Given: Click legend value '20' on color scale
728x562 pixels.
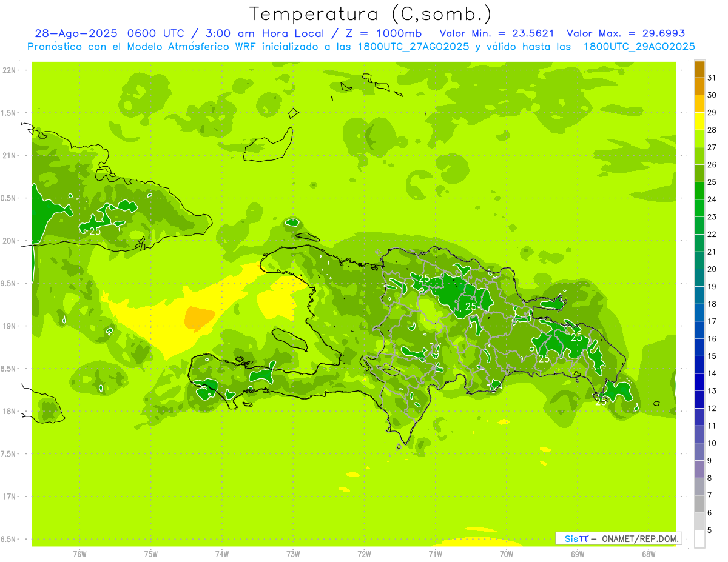Looking at the screenshot, I should (712, 269).
